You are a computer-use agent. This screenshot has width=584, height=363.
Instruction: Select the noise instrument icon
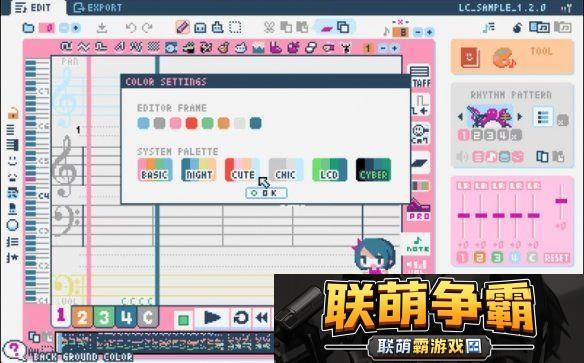pos(153,47)
